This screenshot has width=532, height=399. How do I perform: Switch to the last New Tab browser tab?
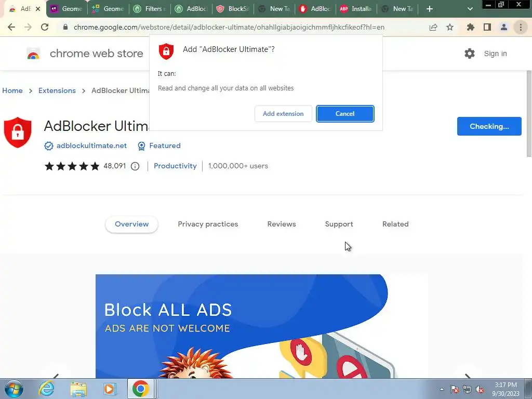click(398, 9)
